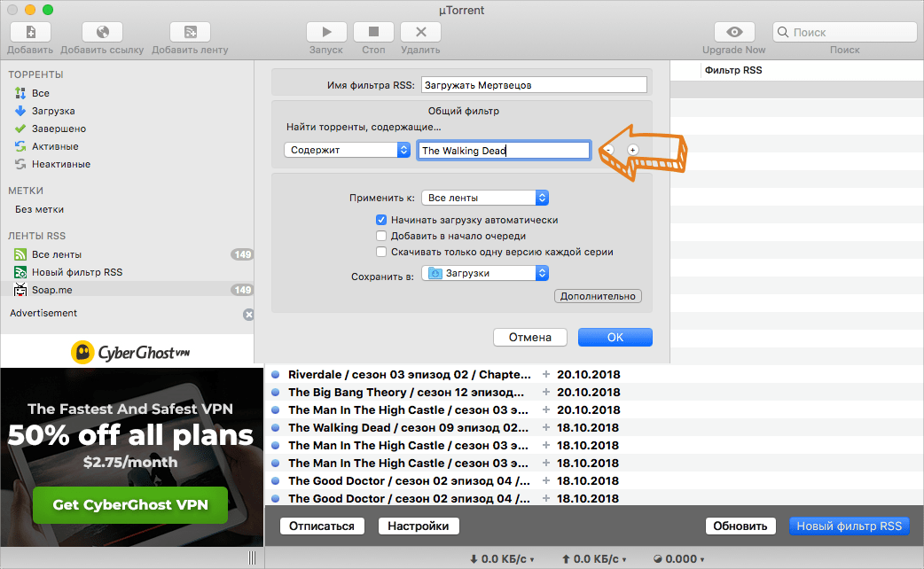Image resolution: width=924 pixels, height=569 pixels.
Task: Click the Поиск search field
Action: [x=845, y=32]
